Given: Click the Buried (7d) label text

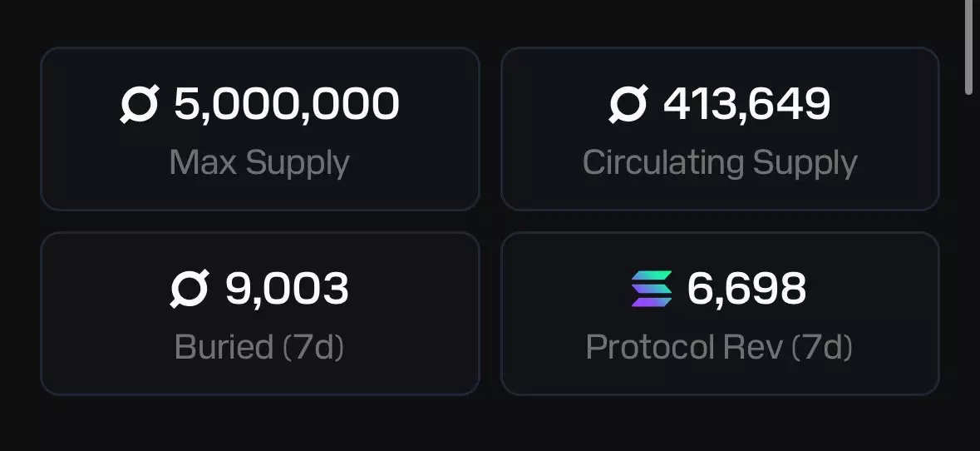Looking at the screenshot, I should [x=259, y=346].
